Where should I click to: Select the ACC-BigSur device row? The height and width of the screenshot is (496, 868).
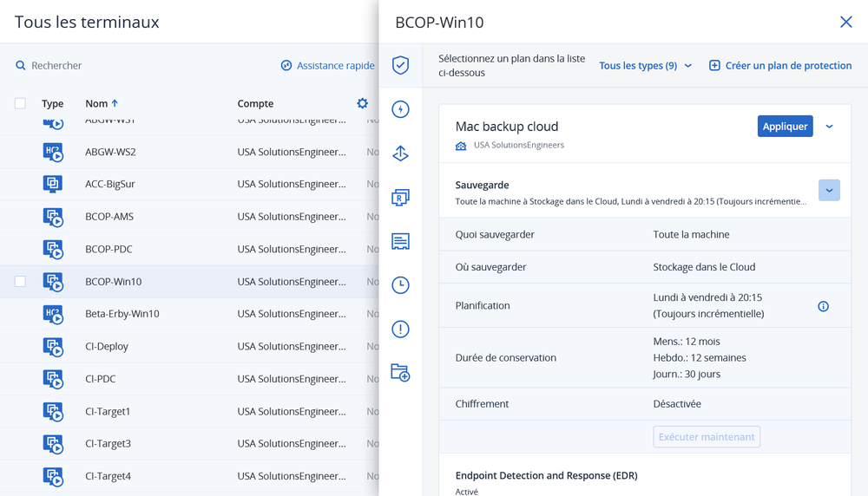click(x=189, y=184)
